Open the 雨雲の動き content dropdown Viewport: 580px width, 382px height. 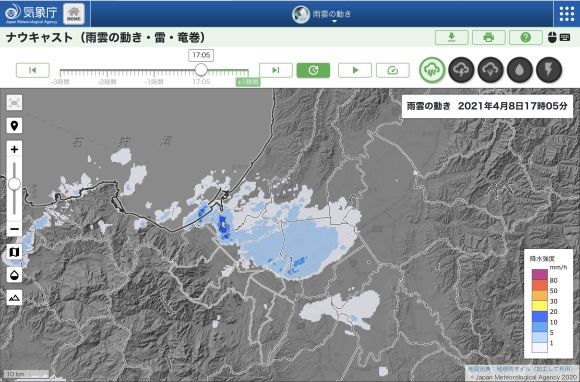[321, 14]
